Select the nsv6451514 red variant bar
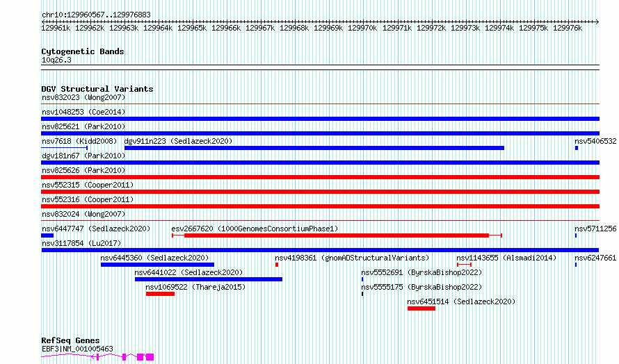Image resolution: width=619 pixels, height=364 pixels. click(x=421, y=308)
